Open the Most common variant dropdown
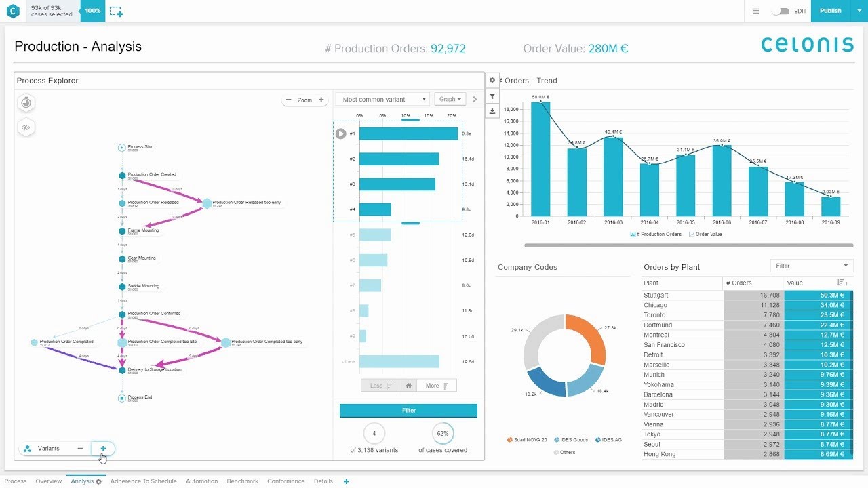868x488 pixels. 382,99
